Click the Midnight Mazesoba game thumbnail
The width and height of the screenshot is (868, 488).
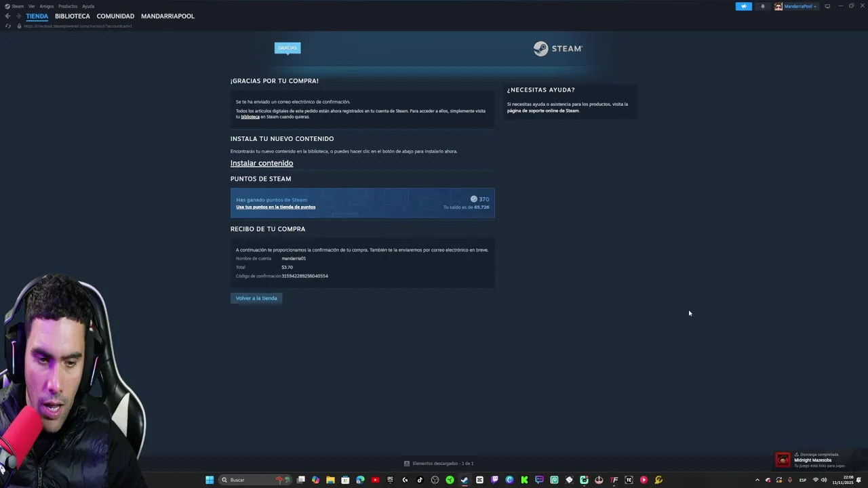(783, 460)
